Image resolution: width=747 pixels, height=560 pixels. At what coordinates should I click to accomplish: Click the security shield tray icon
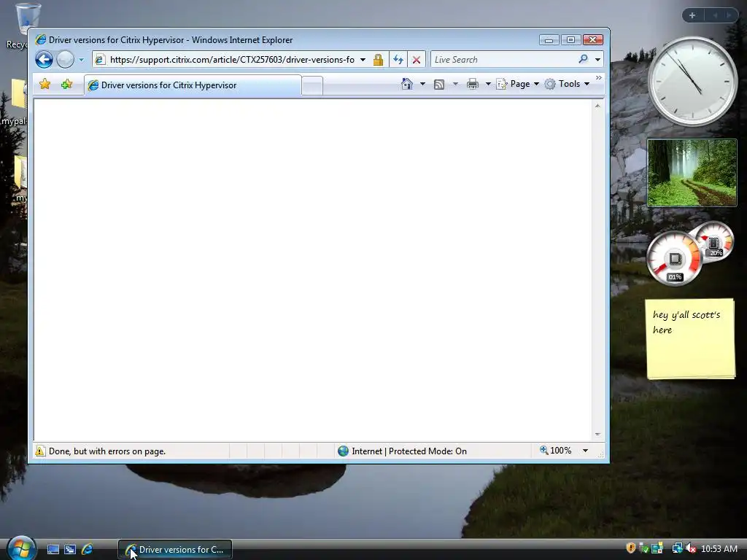[x=631, y=548]
